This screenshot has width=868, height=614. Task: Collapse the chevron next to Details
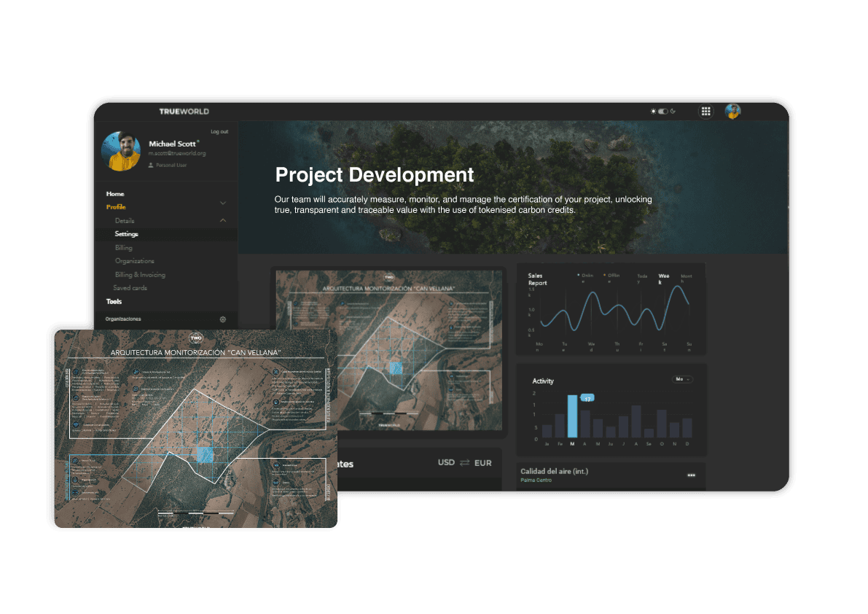click(222, 220)
